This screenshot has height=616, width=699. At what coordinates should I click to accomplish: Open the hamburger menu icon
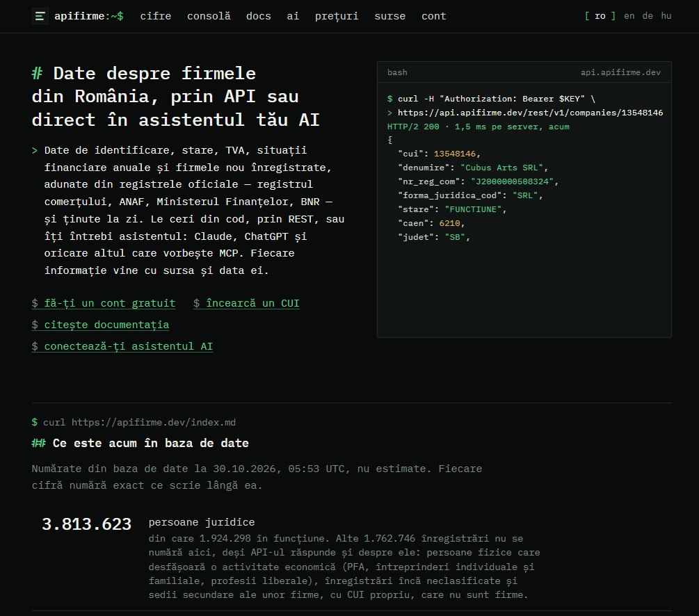(40, 17)
